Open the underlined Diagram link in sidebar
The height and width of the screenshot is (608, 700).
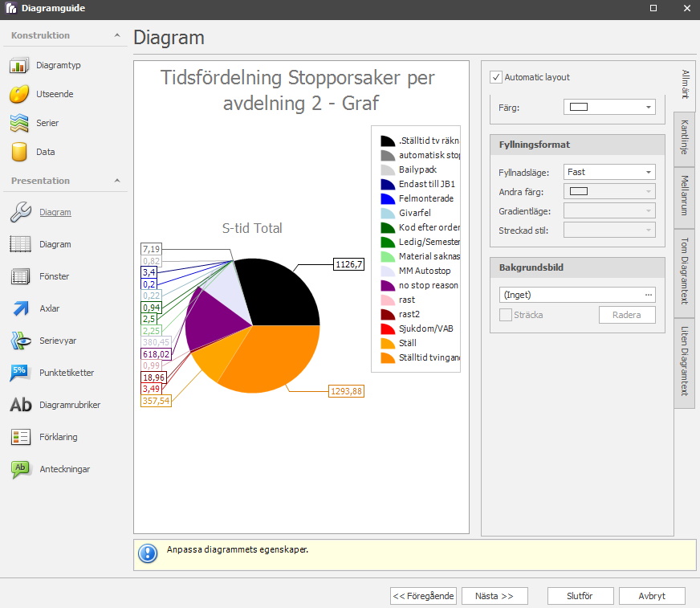click(55, 212)
